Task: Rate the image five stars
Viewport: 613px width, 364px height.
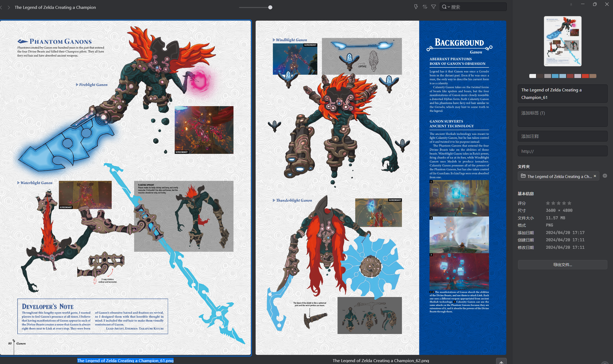Action: click(569, 203)
